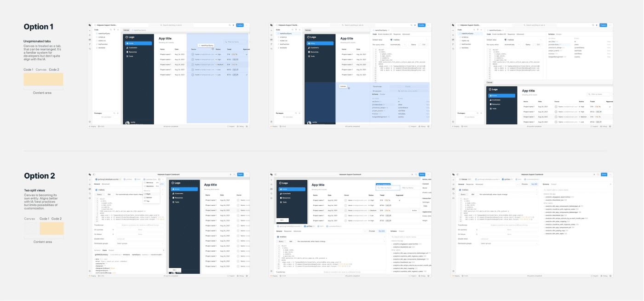Switch to the Schema tab
The image size is (644, 301).
tap(546, 184)
